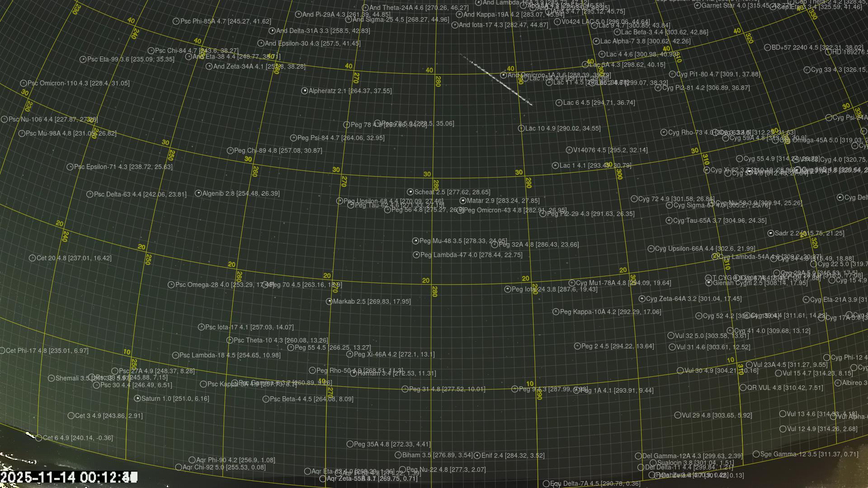Click the bright meteor streak trail
This screenshot has width=868, height=488.
click(x=496, y=80)
